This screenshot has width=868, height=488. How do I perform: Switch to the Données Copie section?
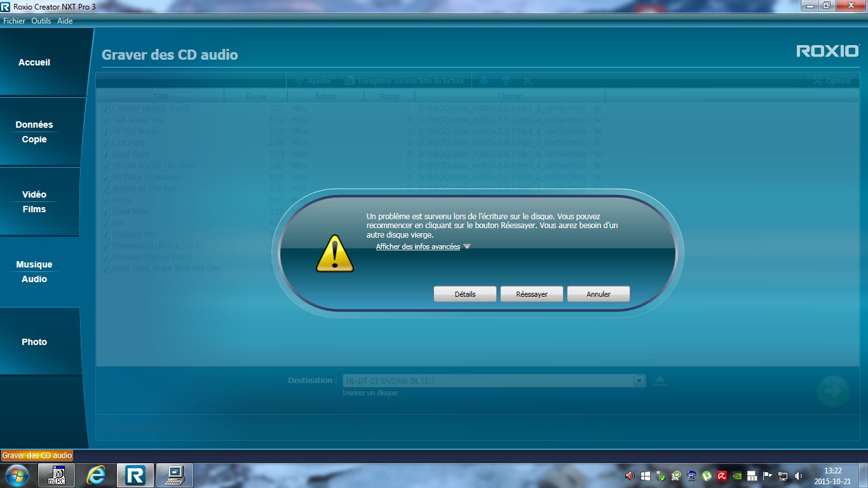point(34,132)
